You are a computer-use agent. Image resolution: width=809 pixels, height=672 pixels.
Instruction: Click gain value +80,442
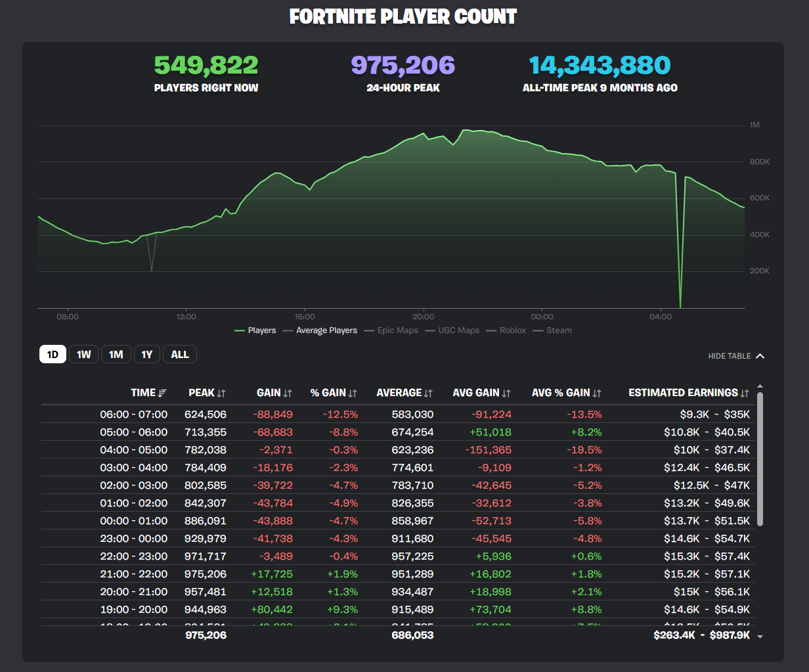point(272,610)
